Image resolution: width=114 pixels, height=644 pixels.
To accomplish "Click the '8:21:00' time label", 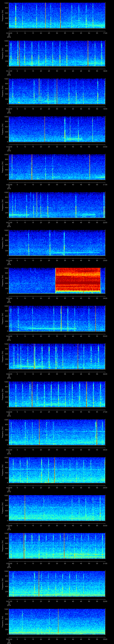I will [x=9, y=223].
